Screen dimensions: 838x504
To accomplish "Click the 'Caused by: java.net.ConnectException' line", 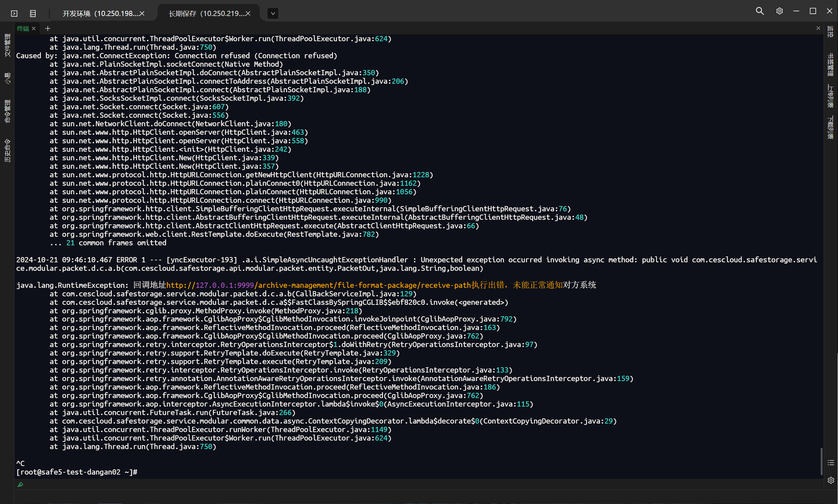I will tap(177, 56).
